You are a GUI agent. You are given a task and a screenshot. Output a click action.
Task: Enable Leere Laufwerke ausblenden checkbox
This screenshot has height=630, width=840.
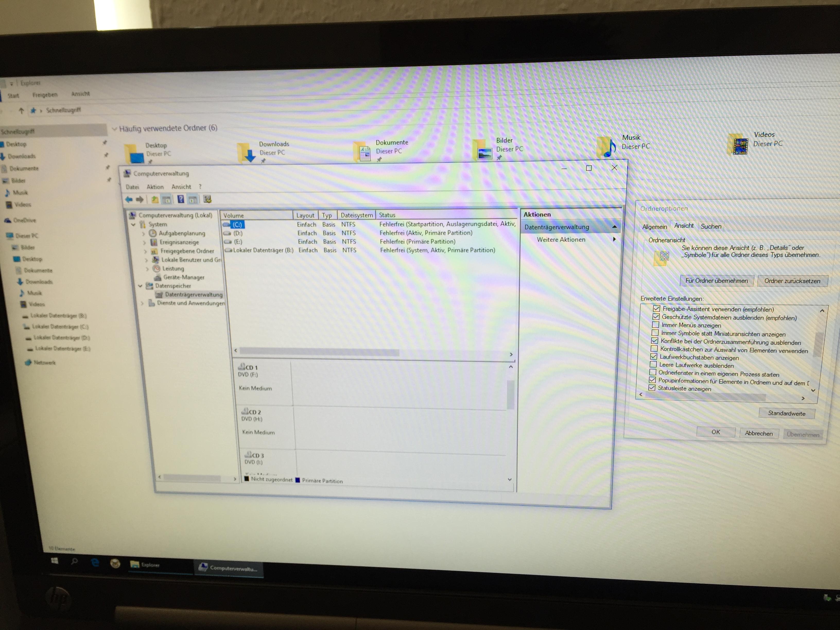coord(653,365)
